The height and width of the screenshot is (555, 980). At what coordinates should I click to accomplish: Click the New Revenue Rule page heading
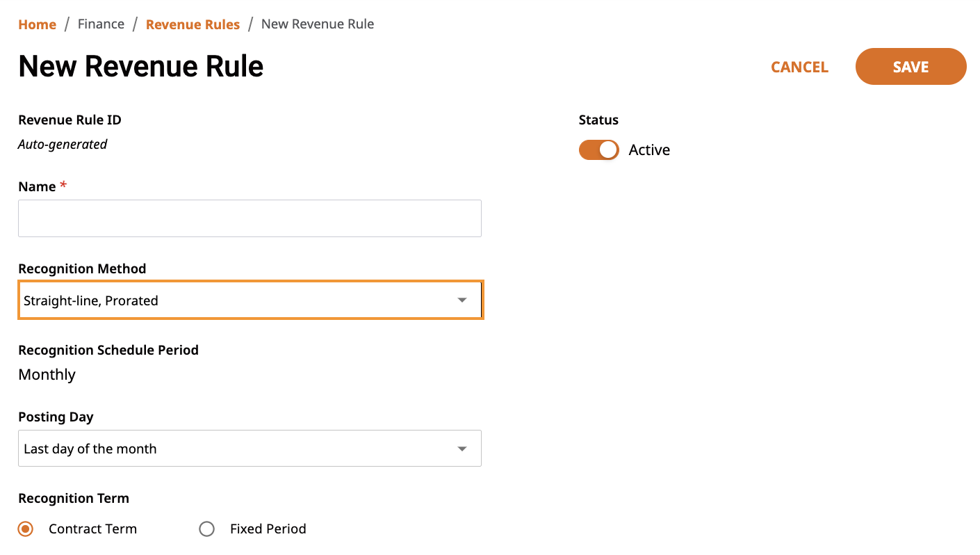[141, 66]
